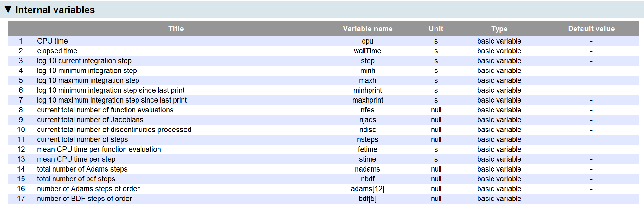Select the variable name 'ndisc'

[x=368, y=130]
